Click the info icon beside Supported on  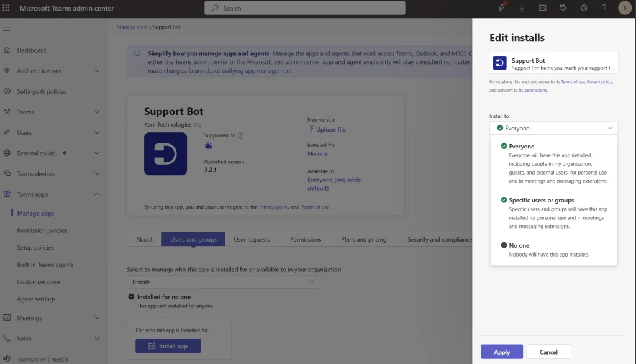241,135
